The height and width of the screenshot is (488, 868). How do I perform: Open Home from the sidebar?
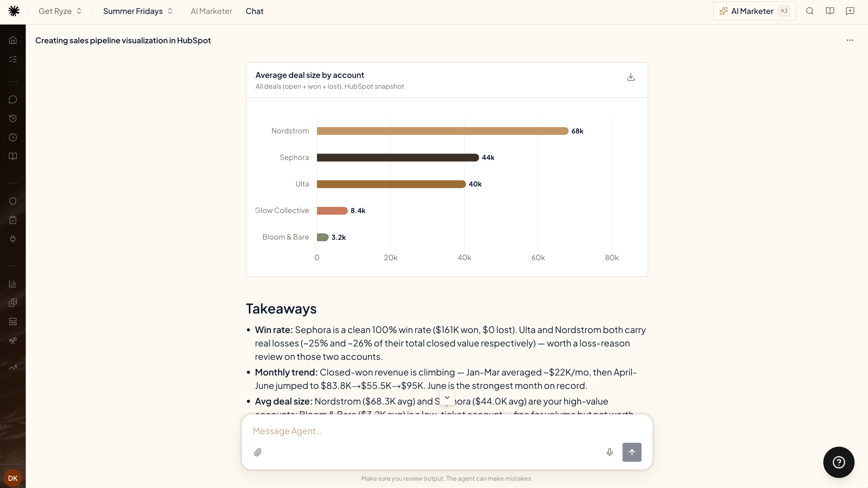[13, 40]
